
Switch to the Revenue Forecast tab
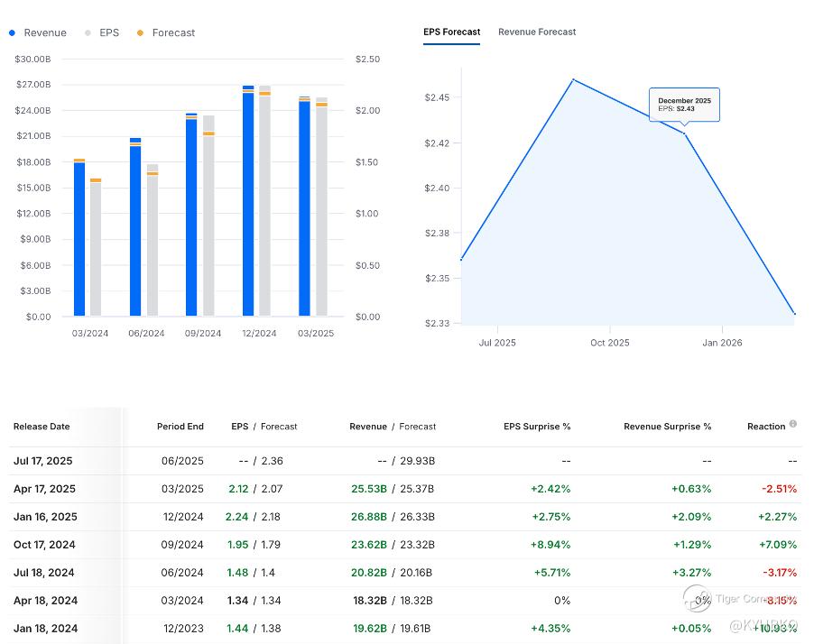tap(537, 32)
